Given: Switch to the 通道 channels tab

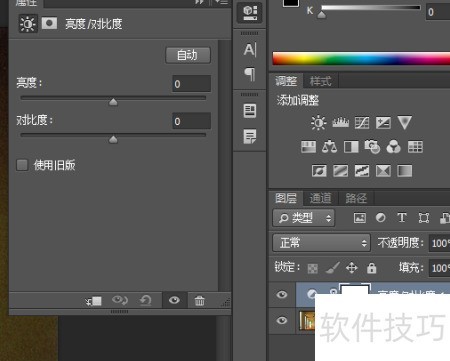Looking at the screenshot, I should [320, 198].
